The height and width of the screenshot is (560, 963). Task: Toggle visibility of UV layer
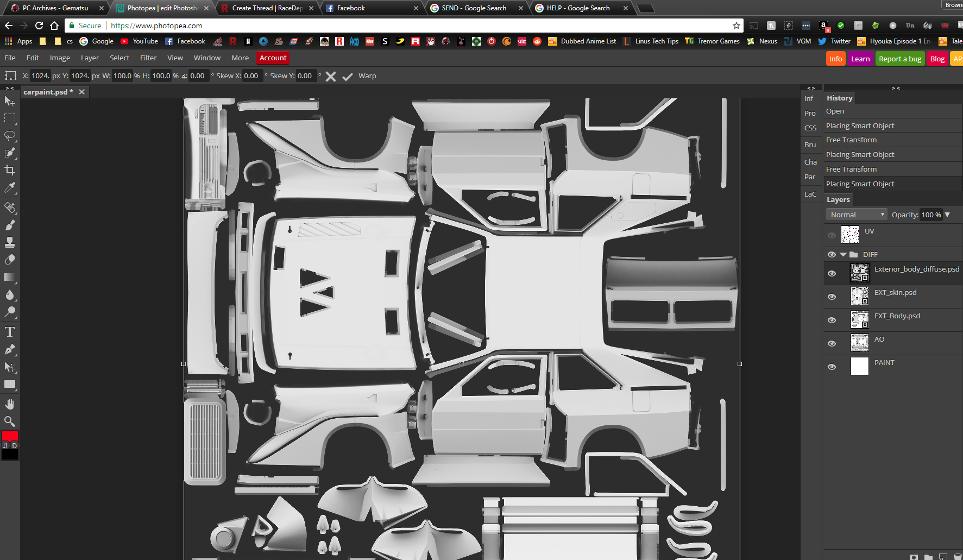tap(832, 235)
